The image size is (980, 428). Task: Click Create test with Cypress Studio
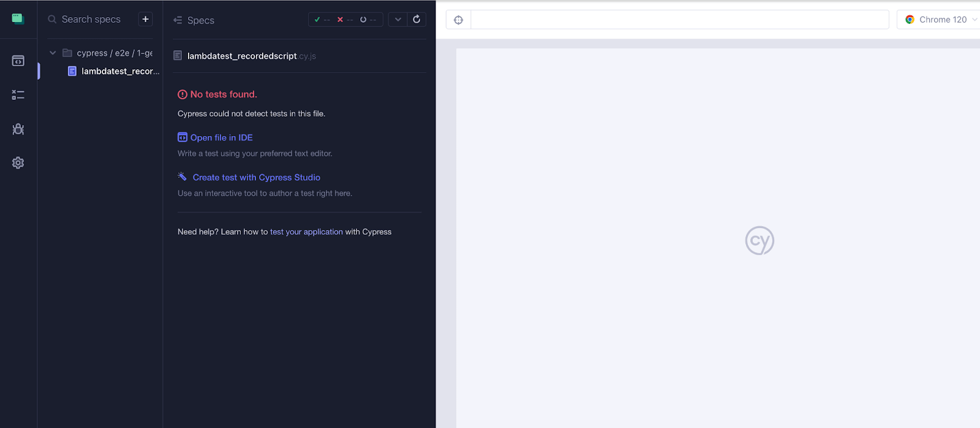point(256,177)
